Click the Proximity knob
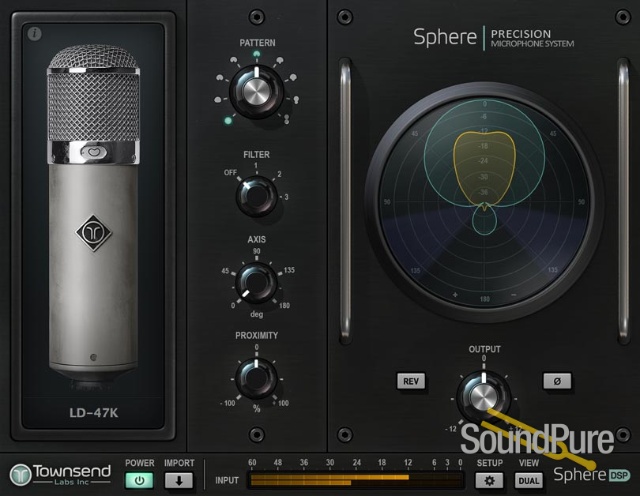This screenshot has width=640, height=496. pyautogui.click(x=256, y=379)
